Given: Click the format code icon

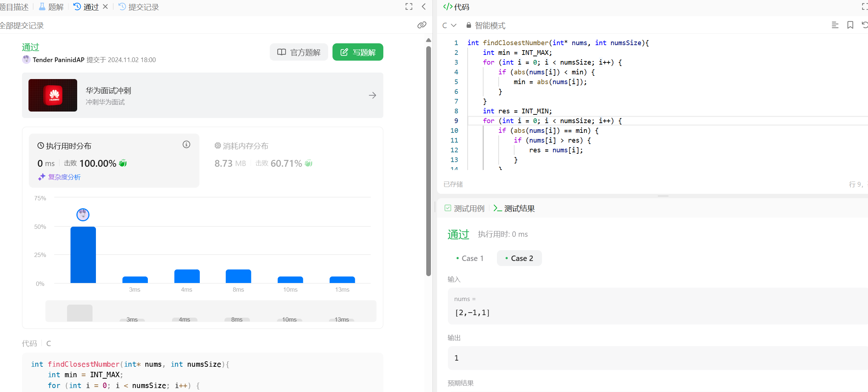Looking at the screenshot, I should [x=835, y=25].
